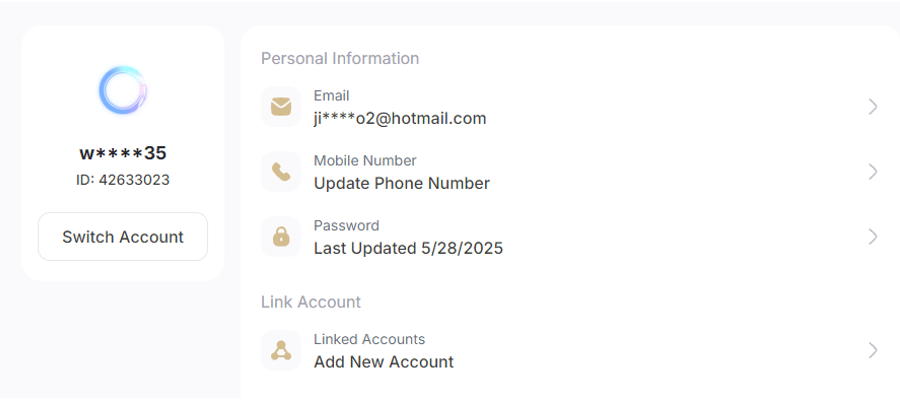Click the envelope Email icon

(x=281, y=107)
